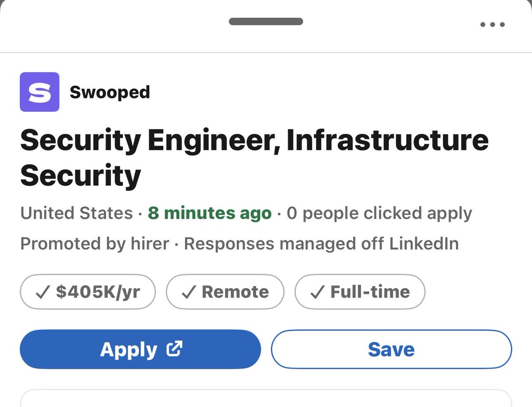Select the $405K/yr salary chip
This screenshot has height=407, width=532.
(88, 292)
